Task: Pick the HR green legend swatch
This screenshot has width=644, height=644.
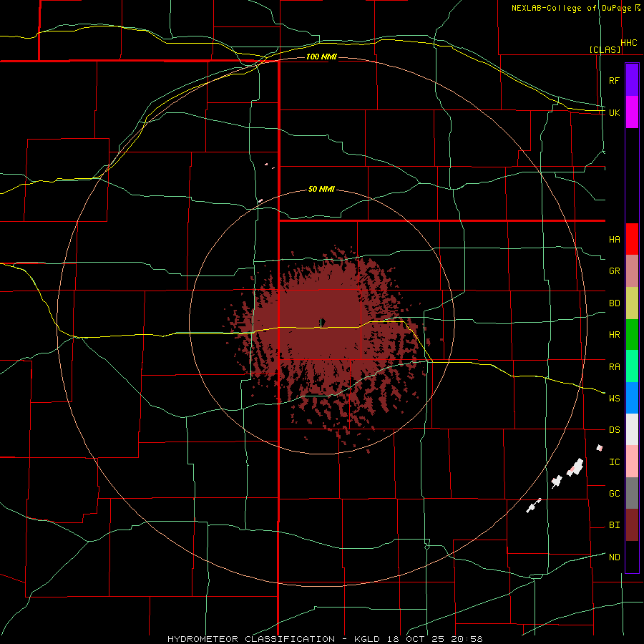Action: [632, 335]
